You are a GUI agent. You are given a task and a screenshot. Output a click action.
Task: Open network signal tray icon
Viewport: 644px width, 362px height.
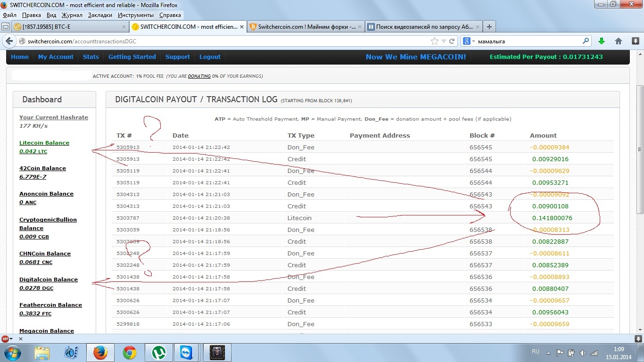point(594,353)
